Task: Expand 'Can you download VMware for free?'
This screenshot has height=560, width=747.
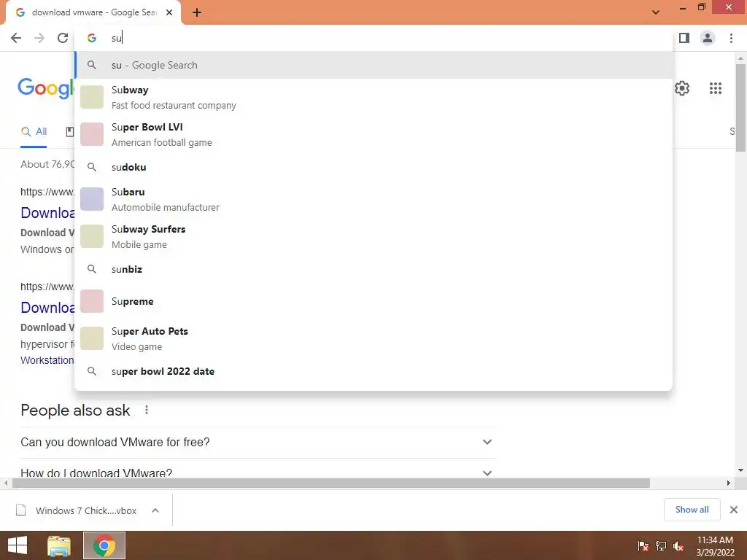Action: [x=258, y=442]
